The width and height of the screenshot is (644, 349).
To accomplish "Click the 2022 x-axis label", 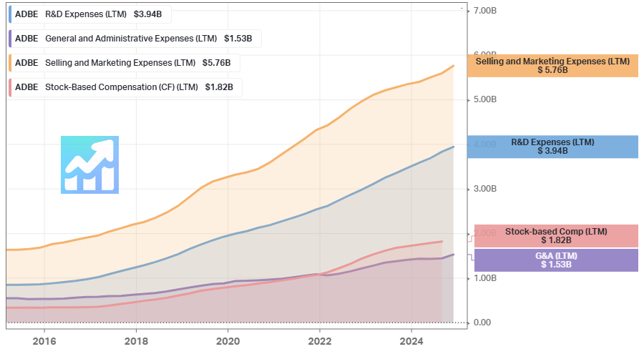I will click(320, 341).
